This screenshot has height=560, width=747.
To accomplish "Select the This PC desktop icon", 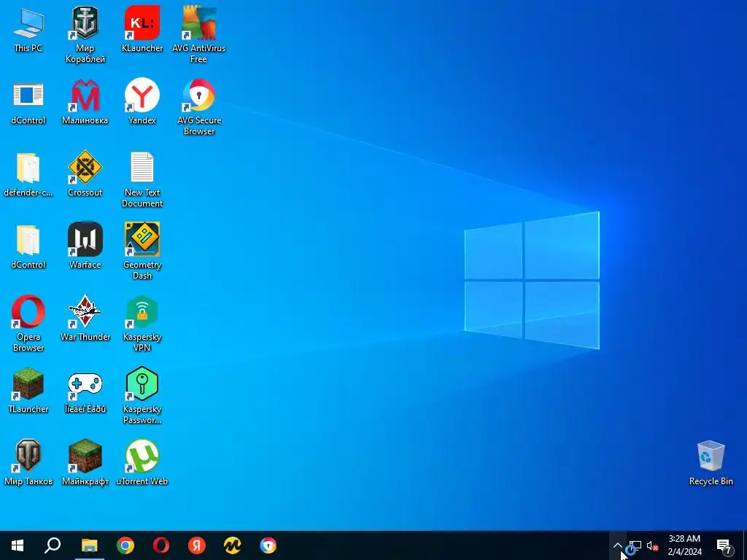I will point(28,31).
